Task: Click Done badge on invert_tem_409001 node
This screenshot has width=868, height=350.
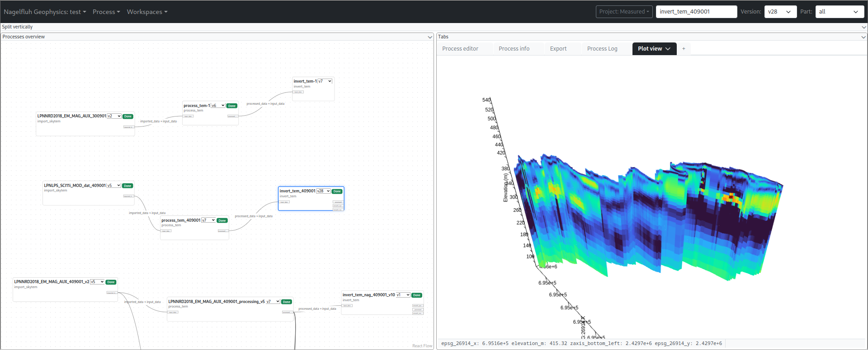Action: point(337,191)
